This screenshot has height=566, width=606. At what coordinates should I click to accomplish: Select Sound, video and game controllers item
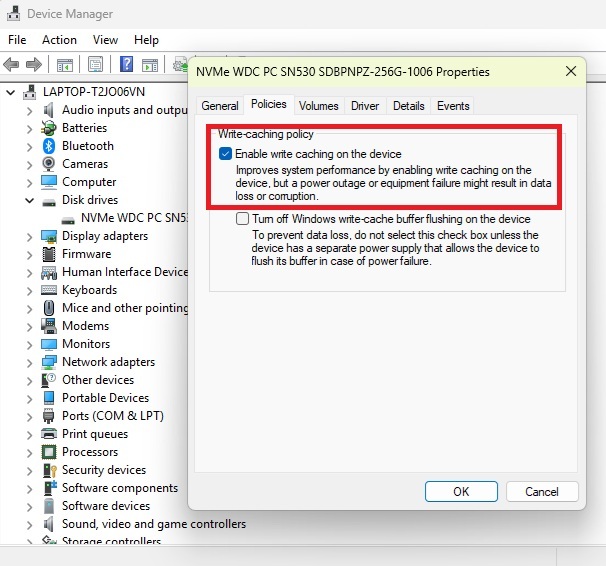pos(154,524)
